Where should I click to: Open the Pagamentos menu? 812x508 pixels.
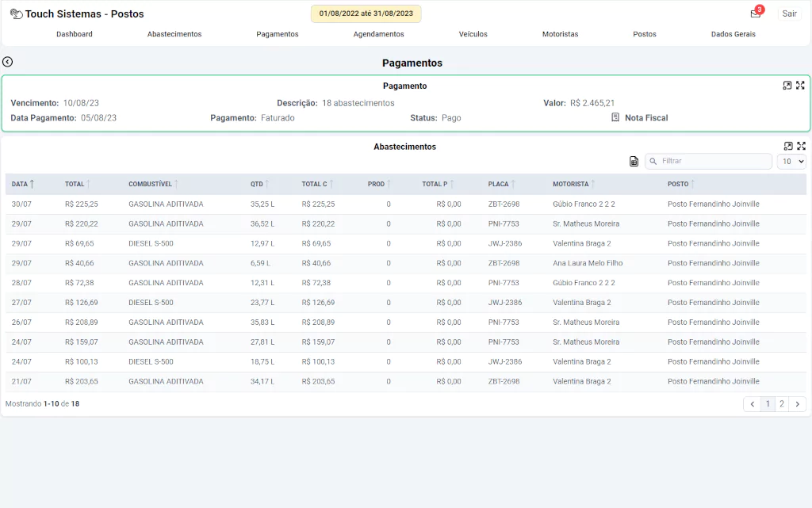(x=278, y=34)
